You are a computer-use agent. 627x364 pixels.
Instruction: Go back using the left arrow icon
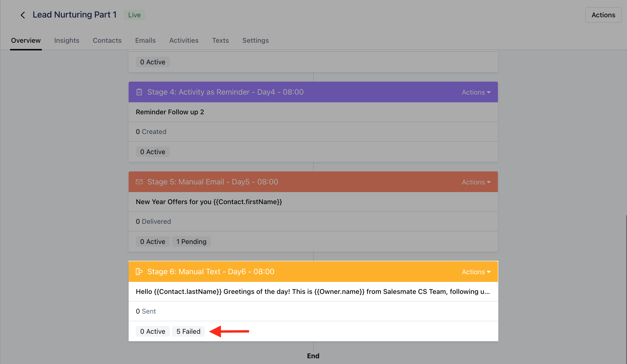[23, 15]
